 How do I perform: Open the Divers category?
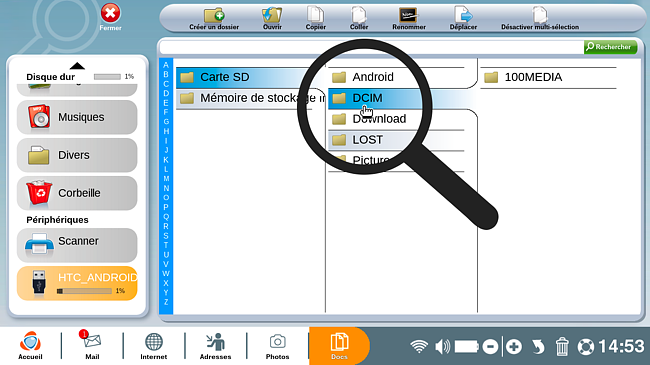[x=77, y=155]
